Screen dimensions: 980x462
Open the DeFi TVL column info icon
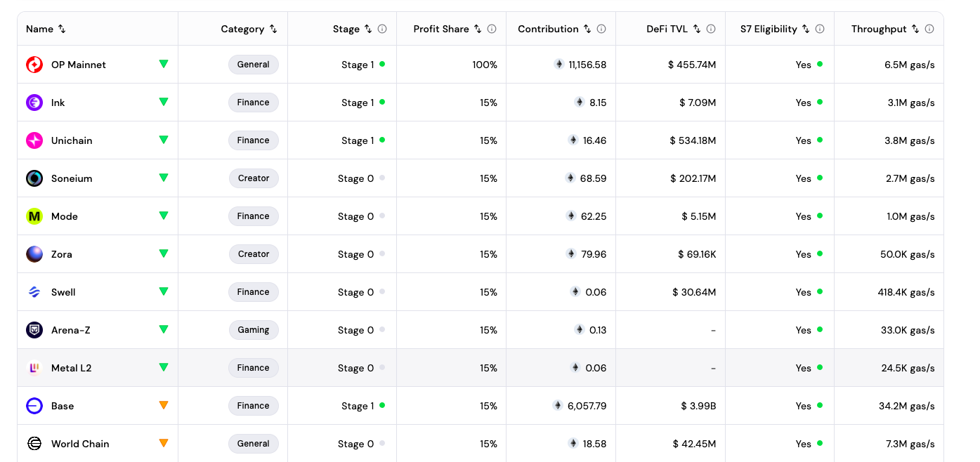(711, 29)
